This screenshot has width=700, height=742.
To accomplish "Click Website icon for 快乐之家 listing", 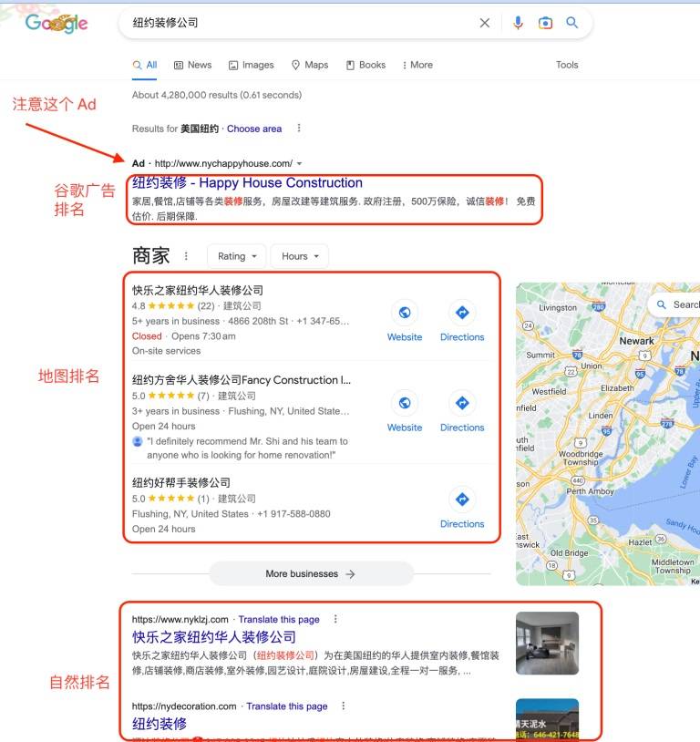I will pyautogui.click(x=405, y=313).
